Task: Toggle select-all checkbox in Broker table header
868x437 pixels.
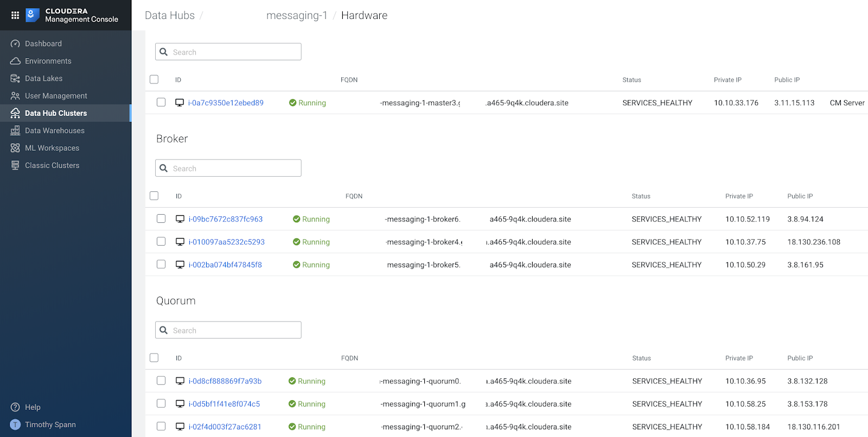Action: (x=154, y=196)
